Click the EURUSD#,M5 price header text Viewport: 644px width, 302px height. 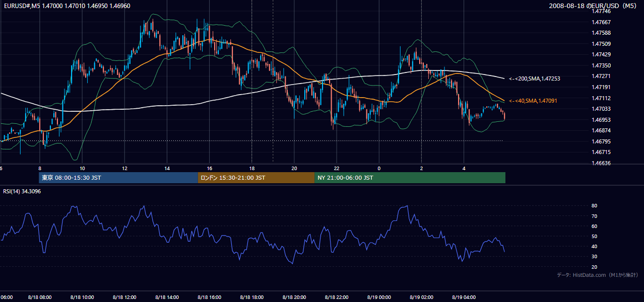click(x=67, y=6)
